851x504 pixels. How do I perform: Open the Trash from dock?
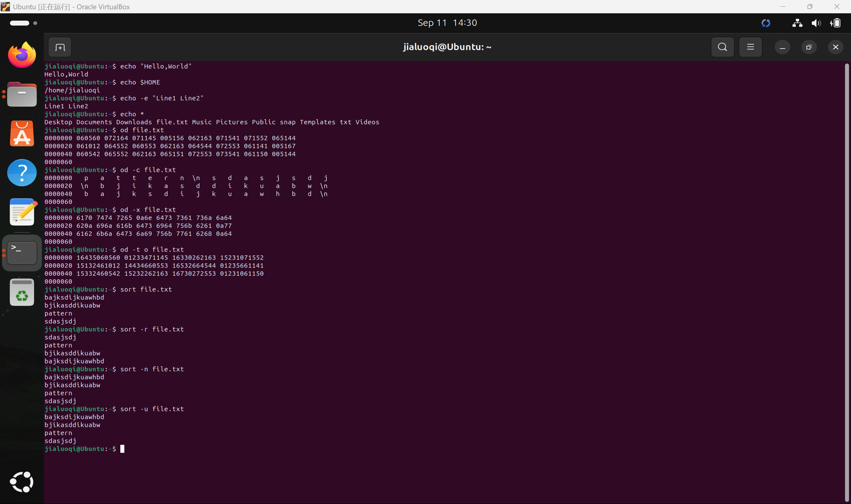pyautogui.click(x=22, y=293)
